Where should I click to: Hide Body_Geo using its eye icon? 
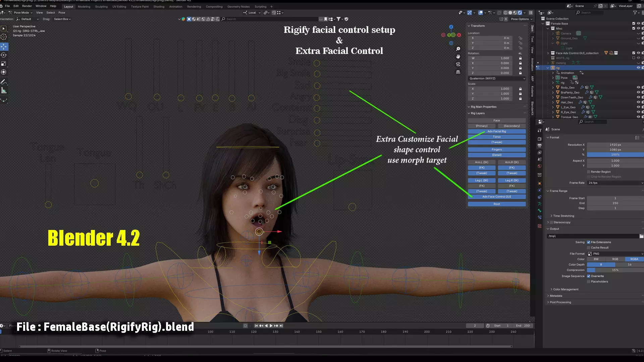pyautogui.click(x=638, y=87)
